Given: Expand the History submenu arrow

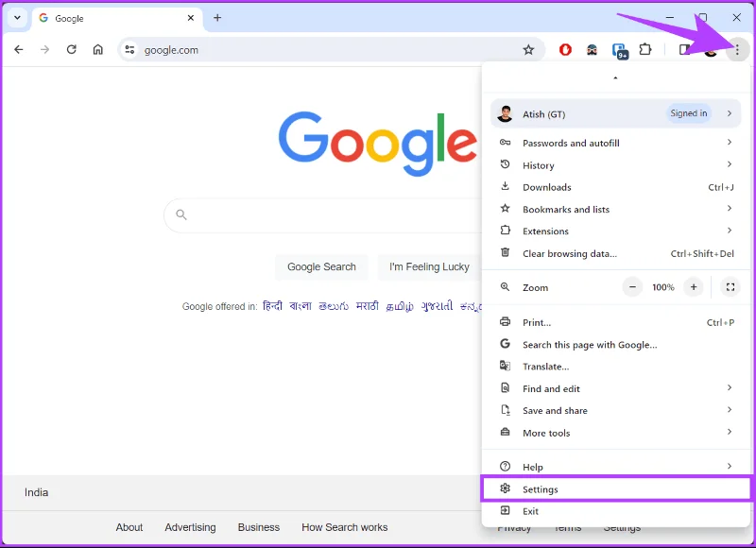Looking at the screenshot, I should point(729,164).
